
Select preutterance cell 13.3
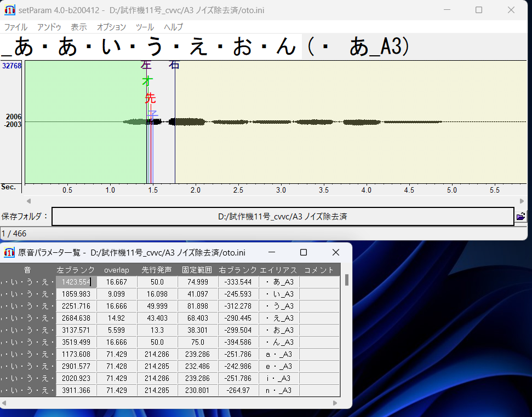[x=157, y=330]
